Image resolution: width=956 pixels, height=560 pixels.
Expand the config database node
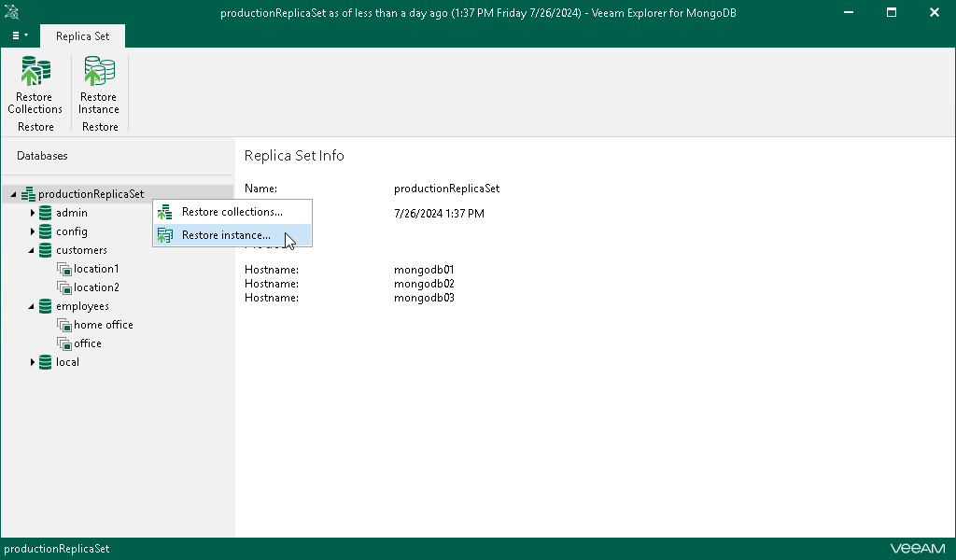(x=33, y=231)
